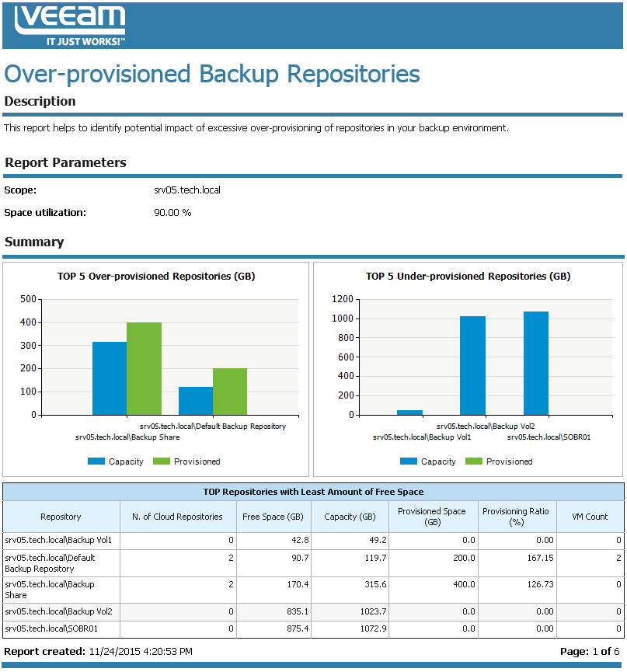The image size is (627, 672).
Task: Click the blue Capacity legend swatch in the Under-provisioned chart
Action: pyautogui.click(x=409, y=461)
